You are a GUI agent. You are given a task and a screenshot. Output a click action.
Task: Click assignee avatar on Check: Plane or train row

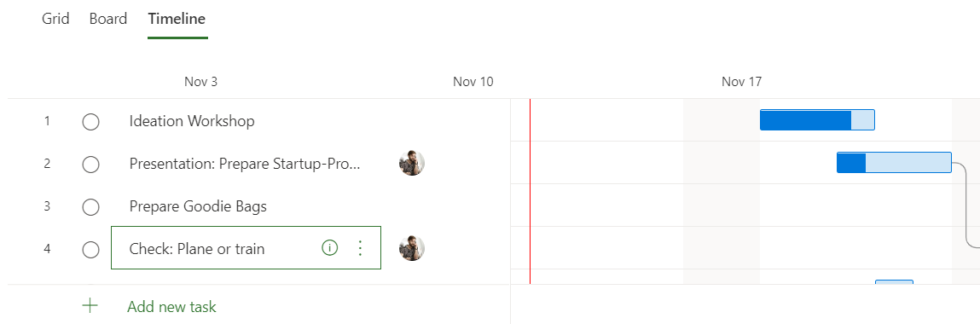(x=412, y=248)
